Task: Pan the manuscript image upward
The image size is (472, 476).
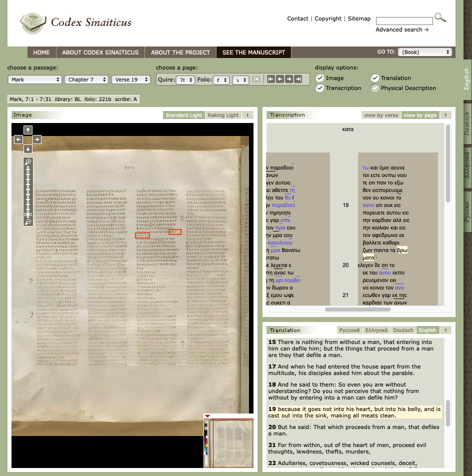Action: point(28,130)
